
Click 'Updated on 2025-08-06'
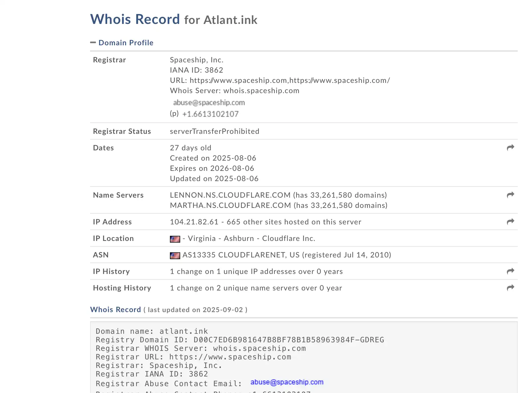(x=214, y=179)
